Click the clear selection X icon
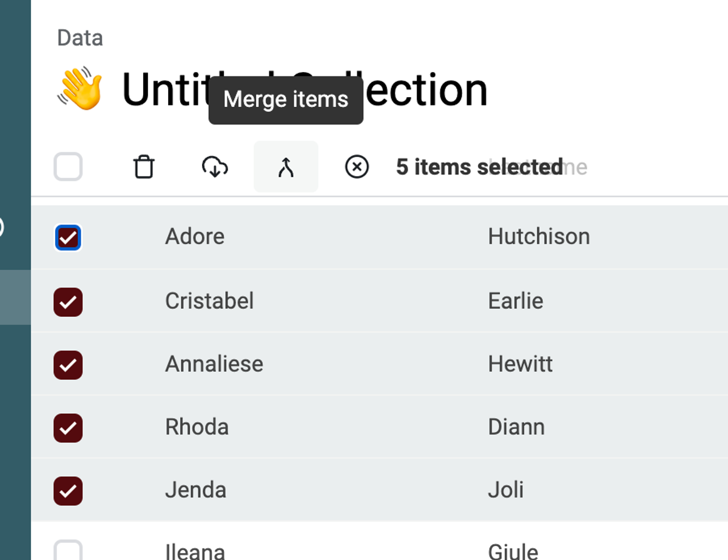The height and width of the screenshot is (560, 728). click(357, 167)
